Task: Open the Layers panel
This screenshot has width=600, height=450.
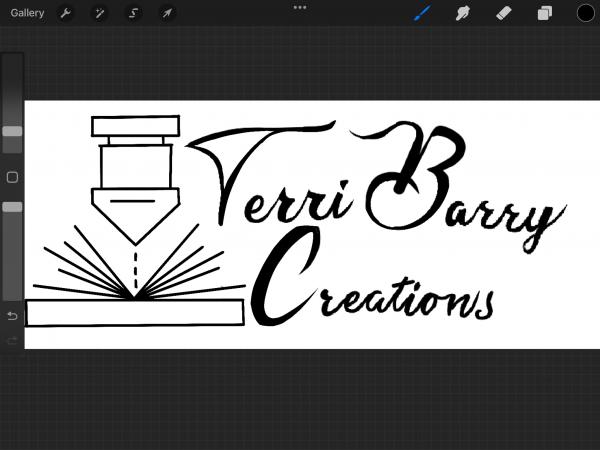Action: point(545,13)
